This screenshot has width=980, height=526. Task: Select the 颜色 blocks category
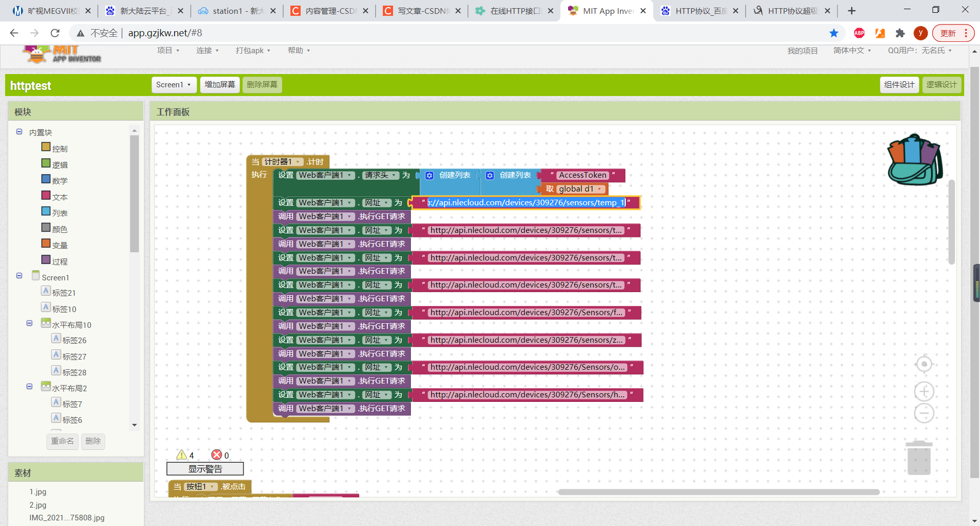[54, 229]
